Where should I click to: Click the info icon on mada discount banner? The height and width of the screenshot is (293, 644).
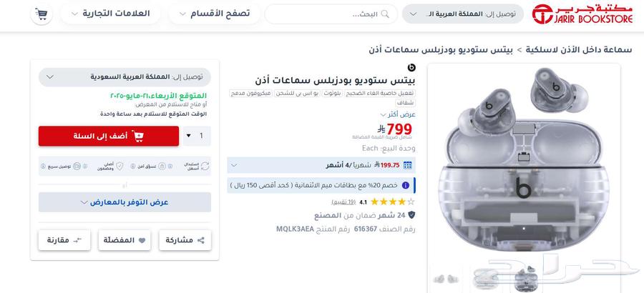pos(406,185)
